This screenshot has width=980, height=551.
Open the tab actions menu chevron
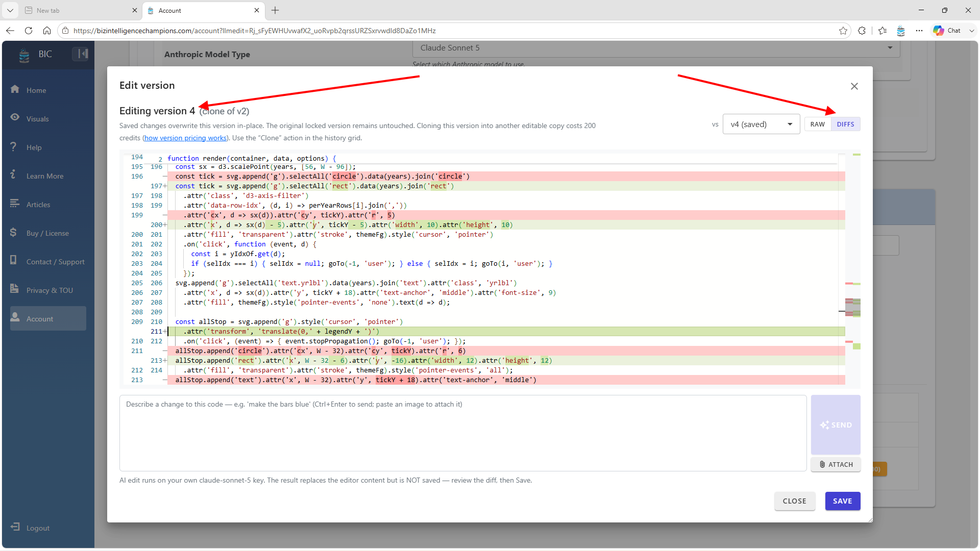click(10, 10)
